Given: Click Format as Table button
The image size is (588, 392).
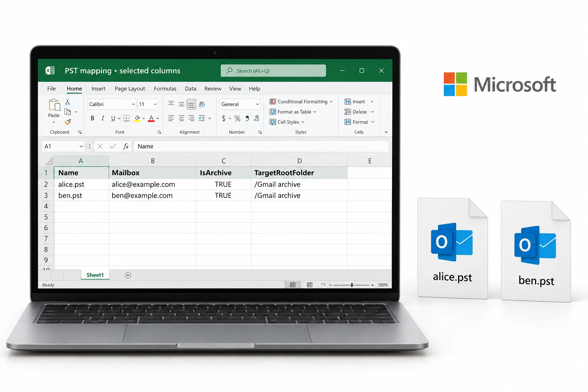Looking at the screenshot, I should pyautogui.click(x=293, y=112).
